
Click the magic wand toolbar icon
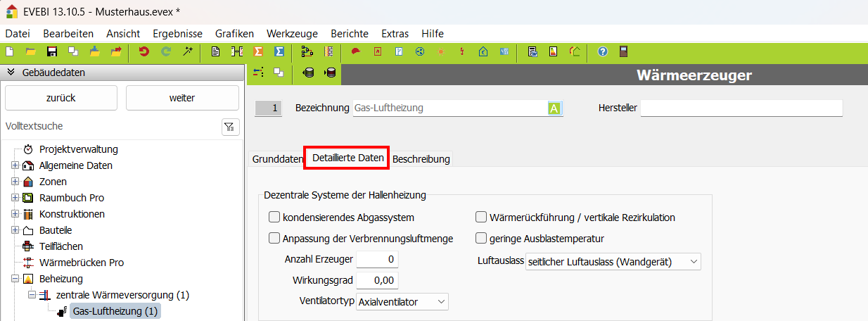pos(188,51)
